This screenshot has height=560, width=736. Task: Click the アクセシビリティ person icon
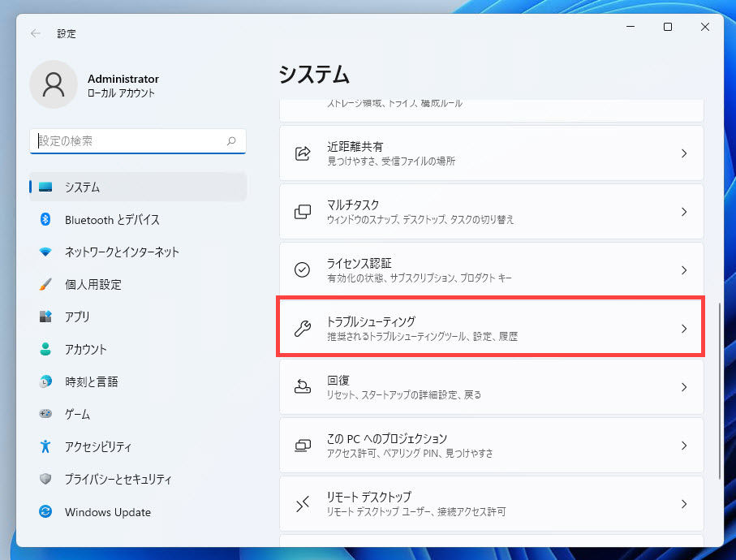46,446
